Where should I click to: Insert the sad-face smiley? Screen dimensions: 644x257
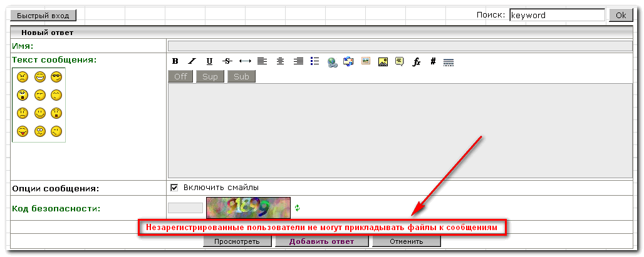click(x=22, y=113)
